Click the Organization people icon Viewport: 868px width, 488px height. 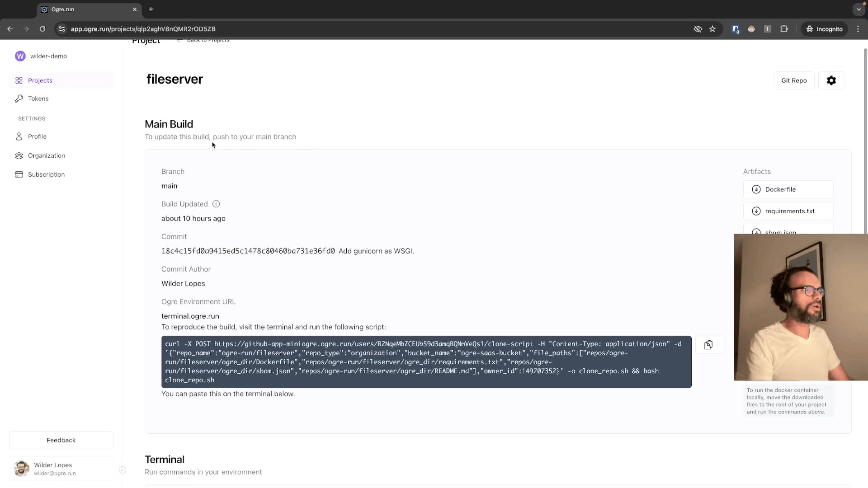19,155
